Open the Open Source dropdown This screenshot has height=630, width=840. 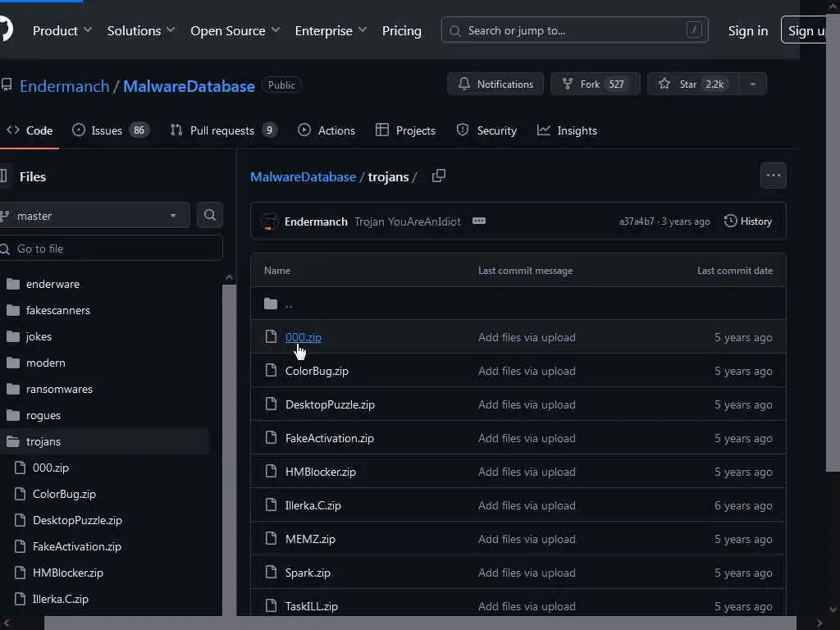(x=235, y=30)
